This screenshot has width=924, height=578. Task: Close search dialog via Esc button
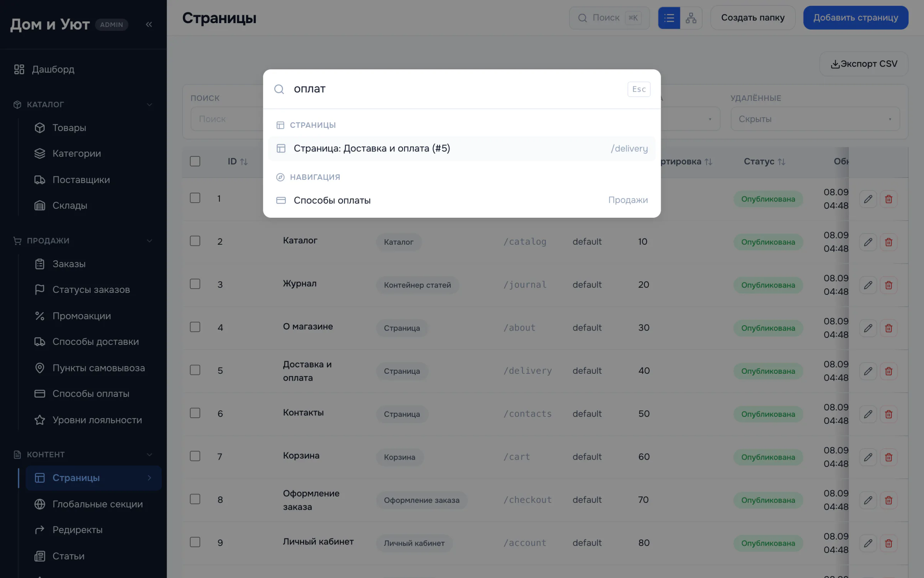click(x=639, y=89)
